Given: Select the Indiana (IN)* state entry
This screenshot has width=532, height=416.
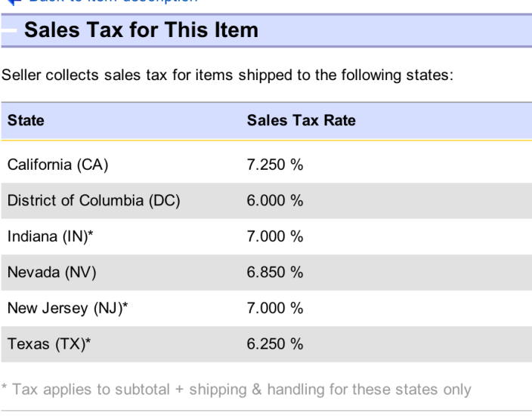Looking at the screenshot, I should (50, 236).
